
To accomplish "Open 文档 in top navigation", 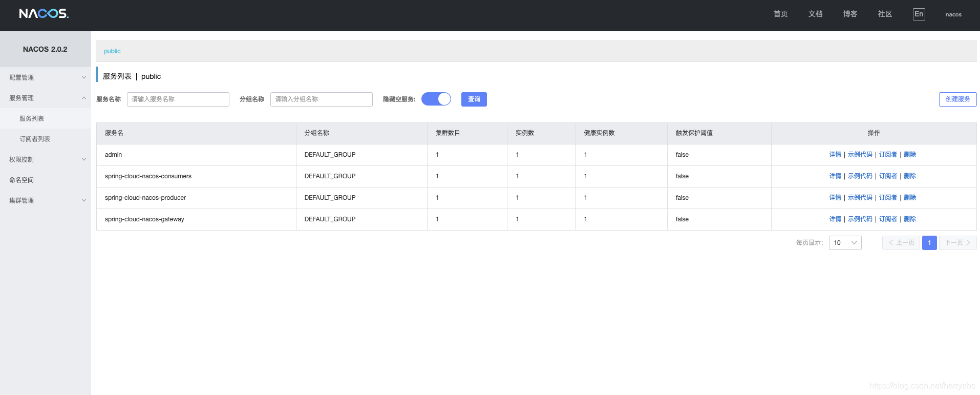I will (x=815, y=14).
